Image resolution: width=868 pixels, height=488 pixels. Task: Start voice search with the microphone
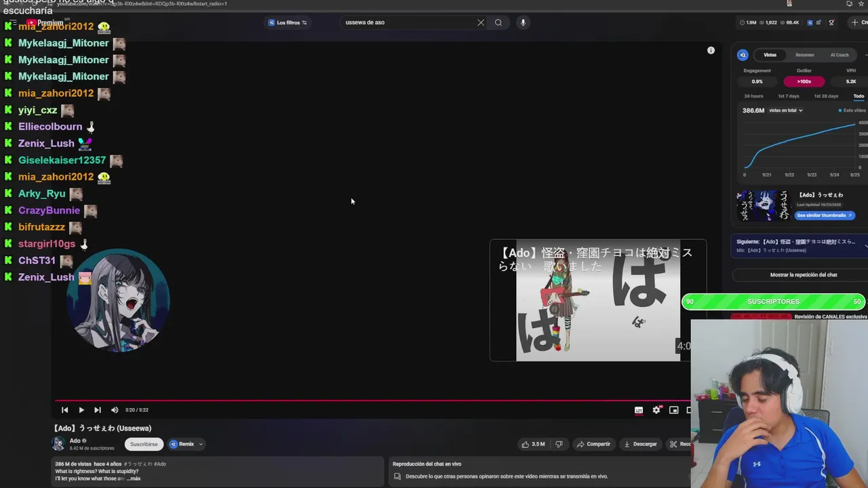pos(523,22)
